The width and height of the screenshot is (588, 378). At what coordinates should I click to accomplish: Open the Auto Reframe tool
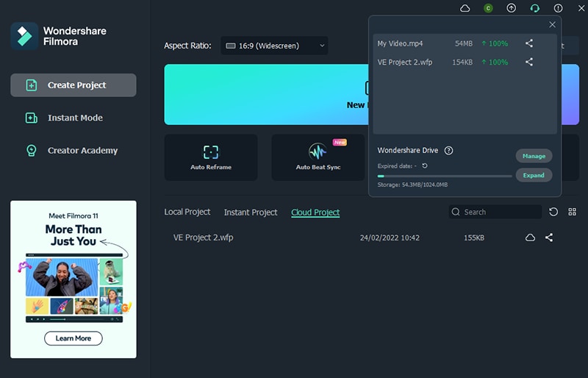click(x=211, y=157)
